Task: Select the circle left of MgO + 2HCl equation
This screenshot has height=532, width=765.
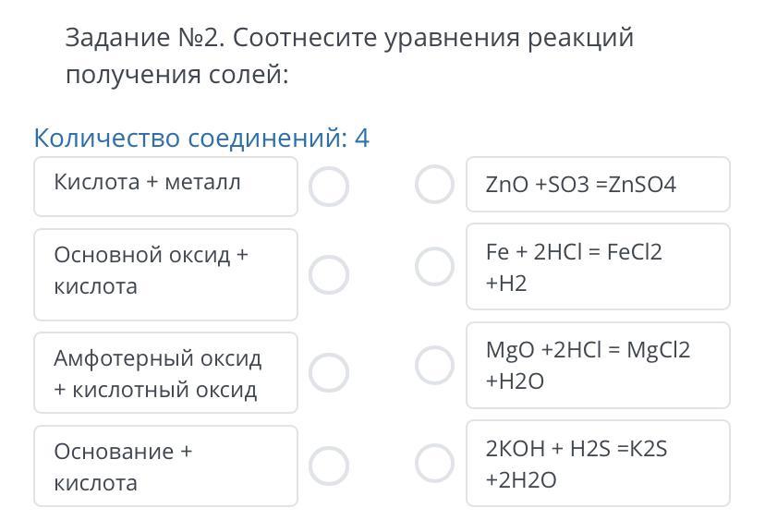Action: 434,365
